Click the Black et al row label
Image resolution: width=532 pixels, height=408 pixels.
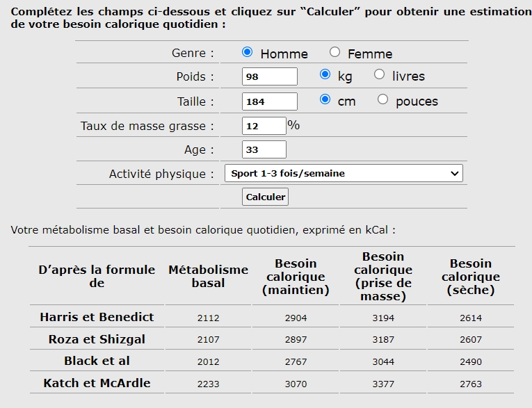[x=97, y=361]
